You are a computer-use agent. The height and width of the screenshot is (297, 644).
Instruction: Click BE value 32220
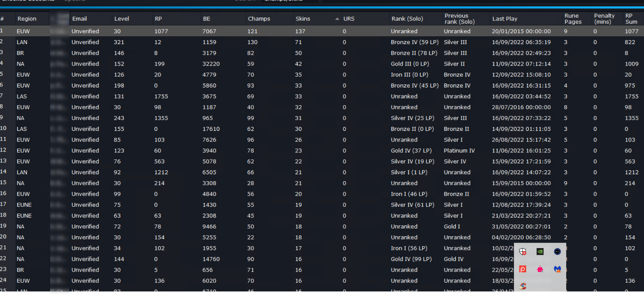tap(211, 64)
